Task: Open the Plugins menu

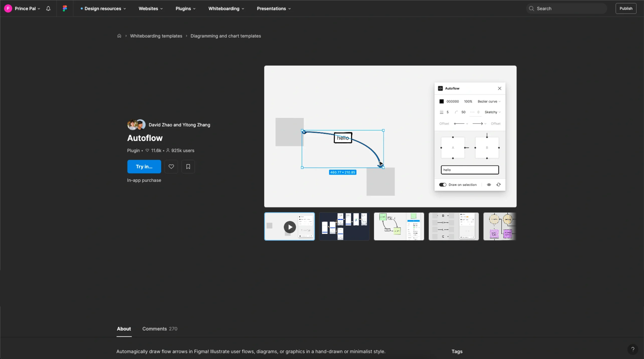Action: (x=185, y=9)
